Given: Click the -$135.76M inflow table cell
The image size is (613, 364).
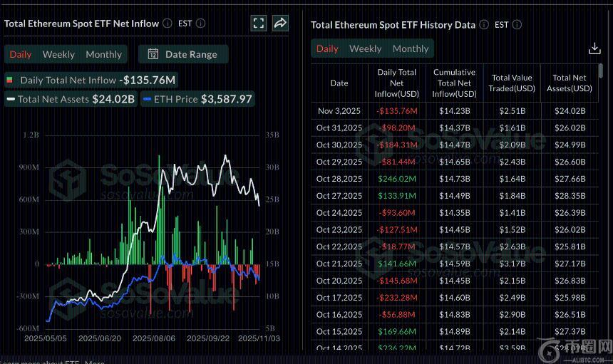Looking at the screenshot, I should click(x=397, y=111).
